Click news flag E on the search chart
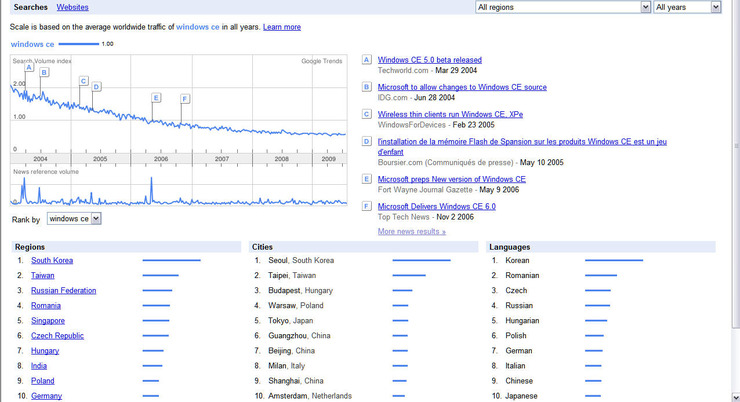The height and width of the screenshot is (402, 740). 156,98
